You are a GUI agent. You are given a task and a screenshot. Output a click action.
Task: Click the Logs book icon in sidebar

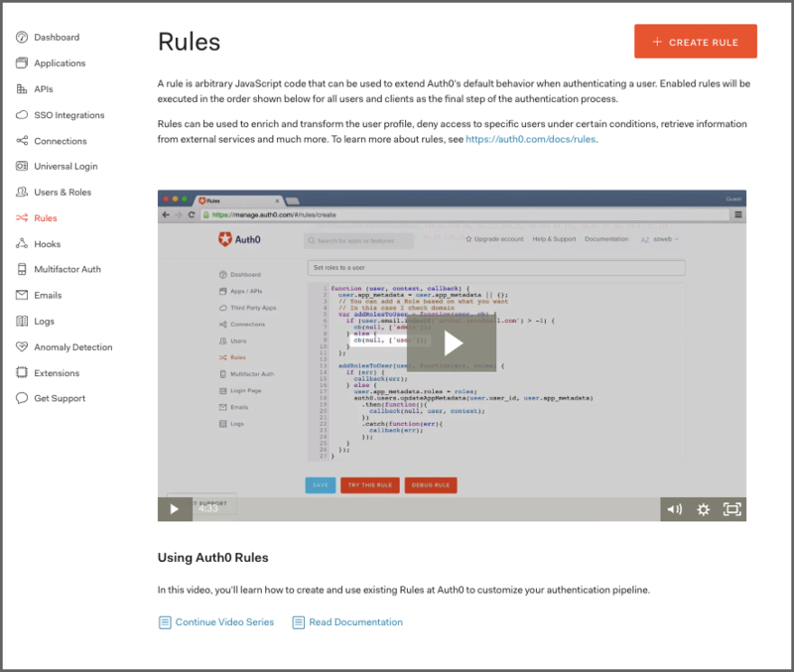22,321
